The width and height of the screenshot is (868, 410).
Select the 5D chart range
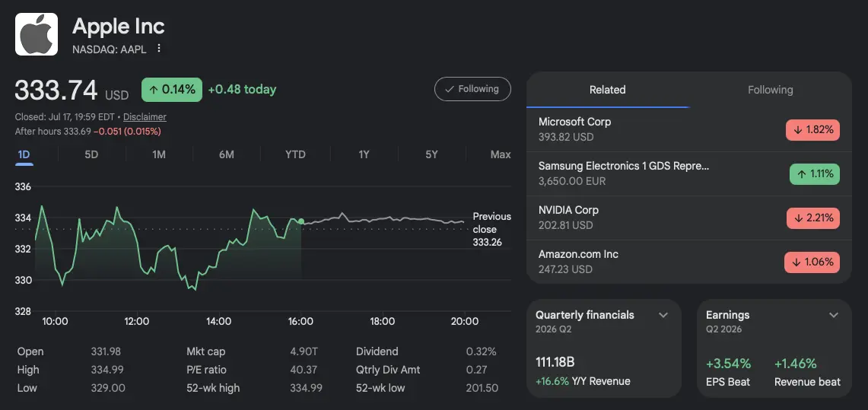91,154
